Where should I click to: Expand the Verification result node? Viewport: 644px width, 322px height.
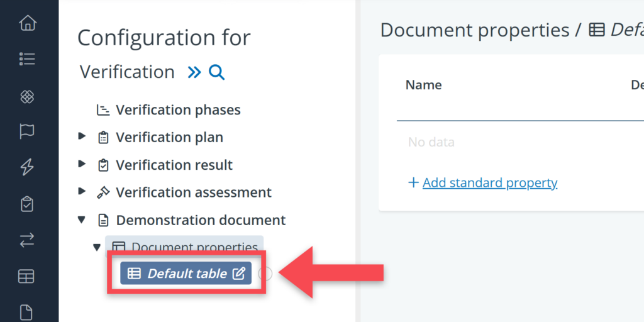point(82,164)
